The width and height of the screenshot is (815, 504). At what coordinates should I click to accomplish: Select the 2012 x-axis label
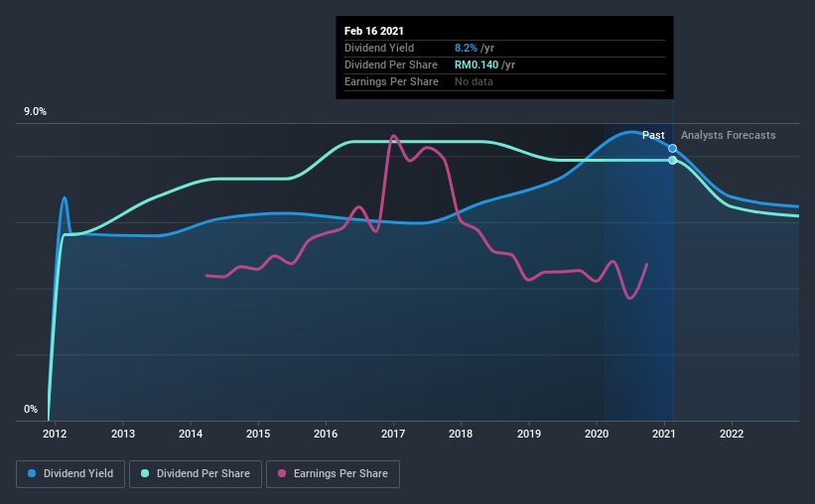[55, 434]
